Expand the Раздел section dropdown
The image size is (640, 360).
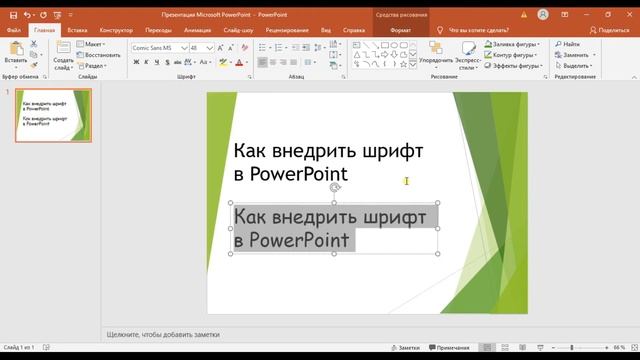pyautogui.click(x=92, y=65)
